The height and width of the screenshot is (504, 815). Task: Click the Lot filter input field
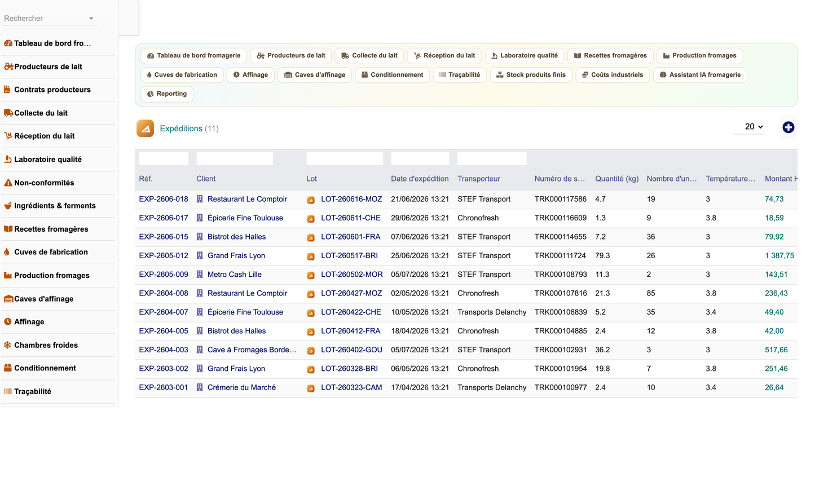345,158
